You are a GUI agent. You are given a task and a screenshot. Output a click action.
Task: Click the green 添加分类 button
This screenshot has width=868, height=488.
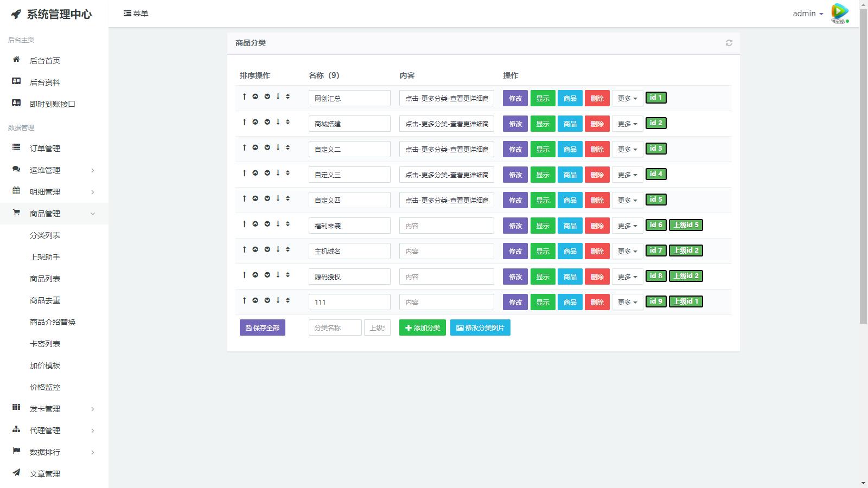pyautogui.click(x=423, y=328)
